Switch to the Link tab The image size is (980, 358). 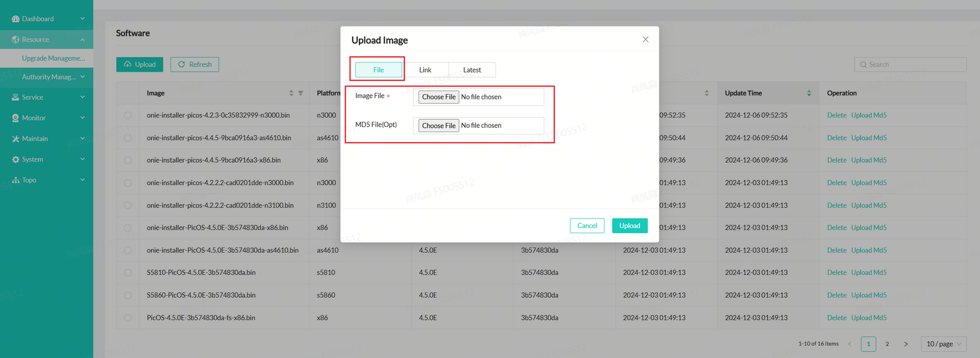(x=425, y=70)
